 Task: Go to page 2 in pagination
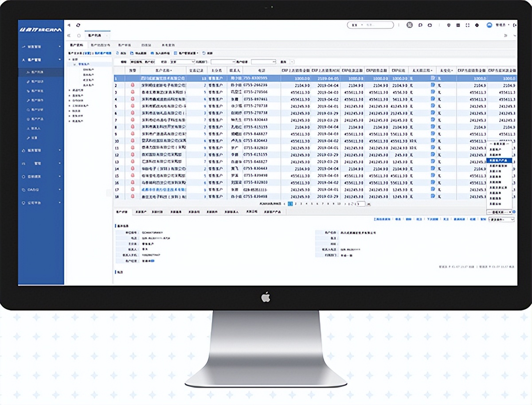tap(296, 204)
